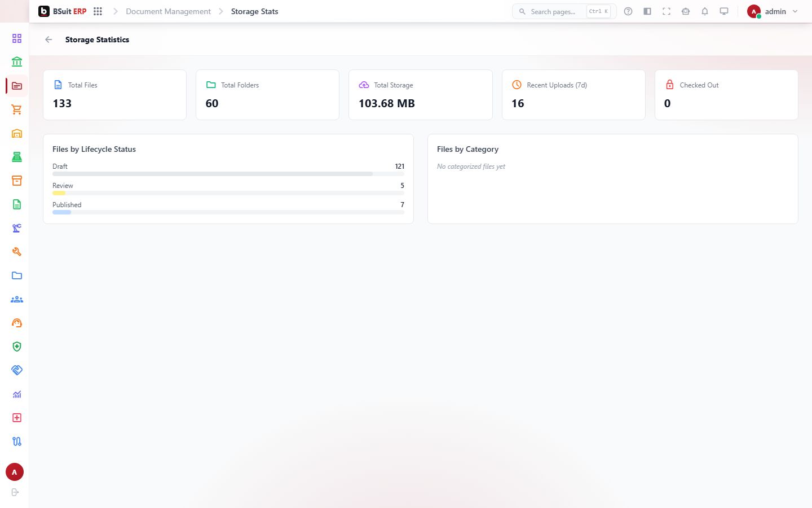Click the logout icon at sidebar bottom
Image resolution: width=812 pixels, height=508 pixels.
pyautogui.click(x=15, y=492)
